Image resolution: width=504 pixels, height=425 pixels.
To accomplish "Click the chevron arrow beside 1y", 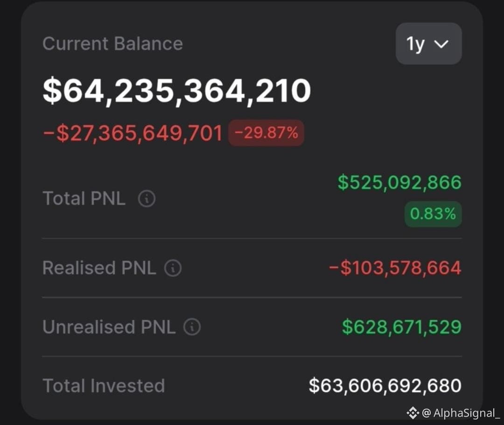I will click(441, 44).
